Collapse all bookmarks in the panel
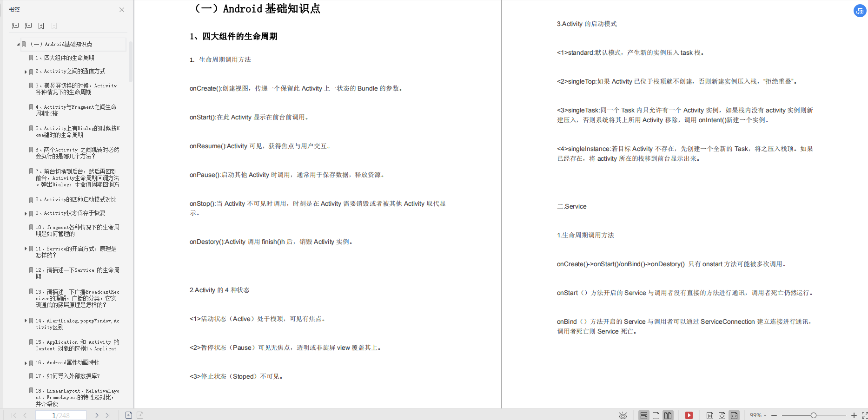 [28, 26]
